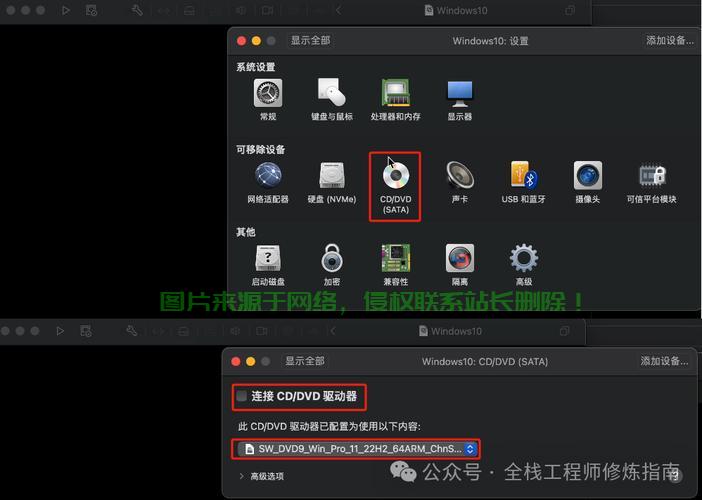702x500 pixels.
Task: Click back chevron in toolbar behind 设置 window
Action: point(338,10)
